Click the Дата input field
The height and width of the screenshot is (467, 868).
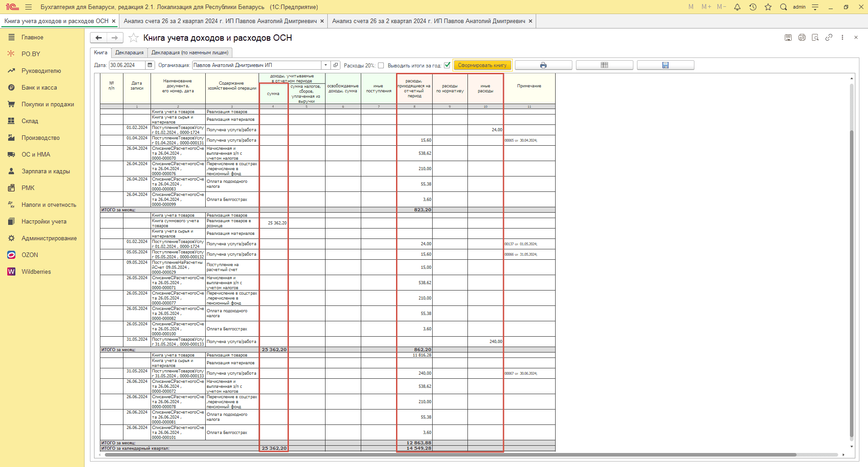[127, 65]
